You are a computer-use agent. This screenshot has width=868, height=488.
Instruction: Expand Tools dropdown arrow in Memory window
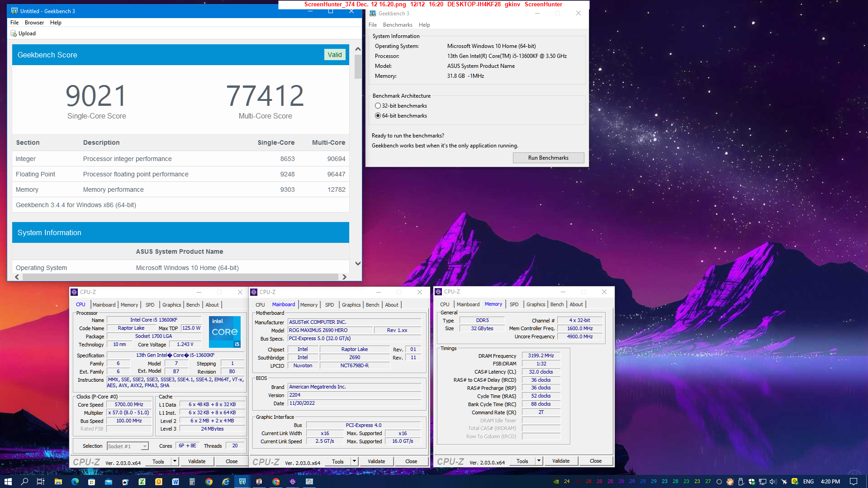[539, 461]
